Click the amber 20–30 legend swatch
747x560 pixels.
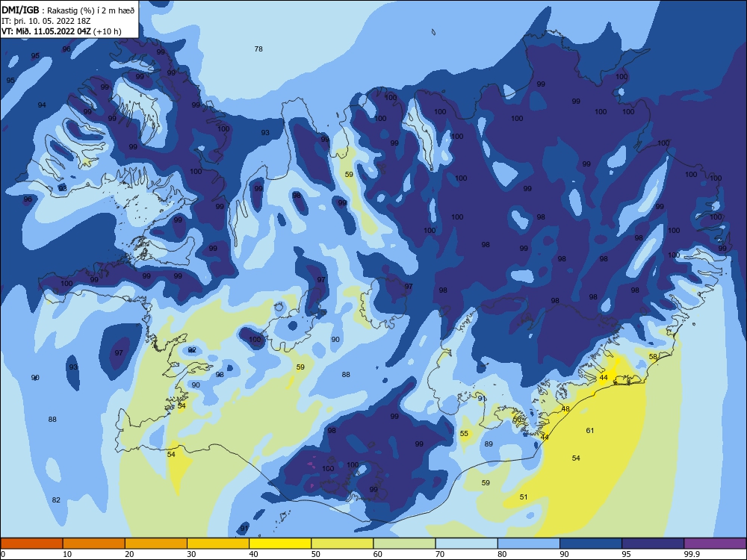pyautogui.click(x=156, y=544)
